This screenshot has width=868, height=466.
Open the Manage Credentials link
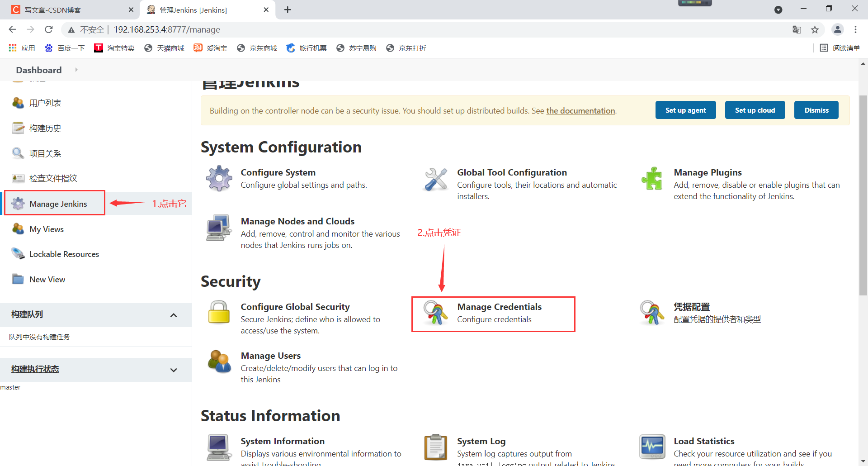click(499, 307)
